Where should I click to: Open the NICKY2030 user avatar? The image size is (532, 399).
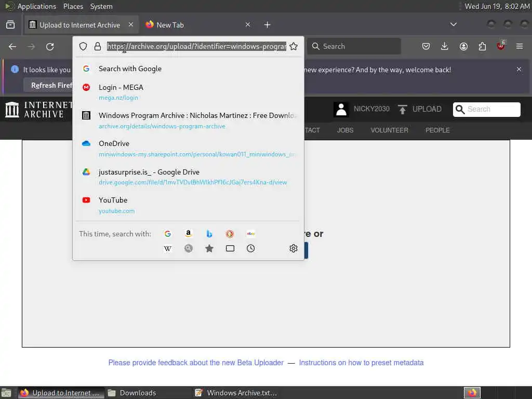341,109
